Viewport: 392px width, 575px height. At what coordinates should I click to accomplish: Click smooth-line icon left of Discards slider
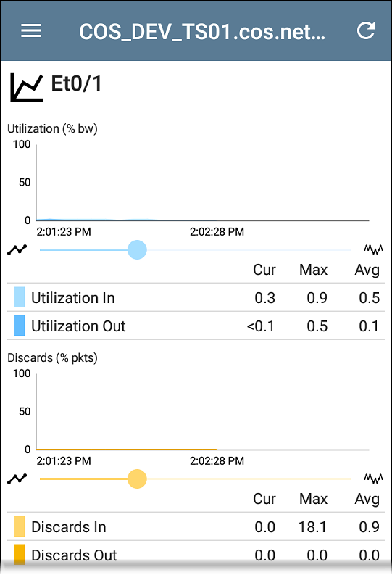click(x=17, y=479)
